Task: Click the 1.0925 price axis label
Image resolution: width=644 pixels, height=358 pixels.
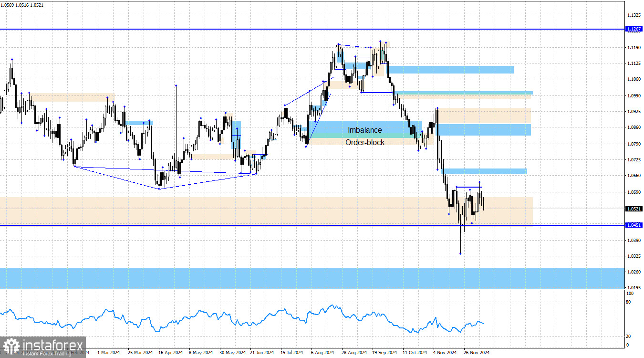Action: pos(634,112)
